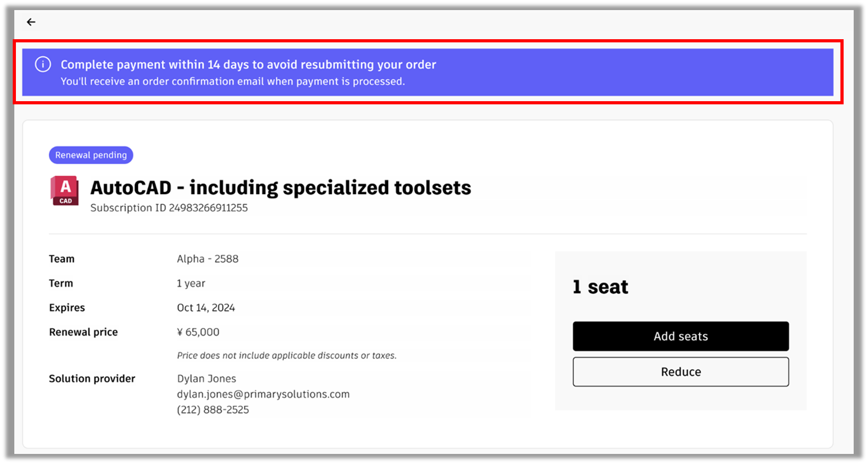Click the order confirmation email message text
The height and width of the screenshot is (464, 868).
(232, 82)
